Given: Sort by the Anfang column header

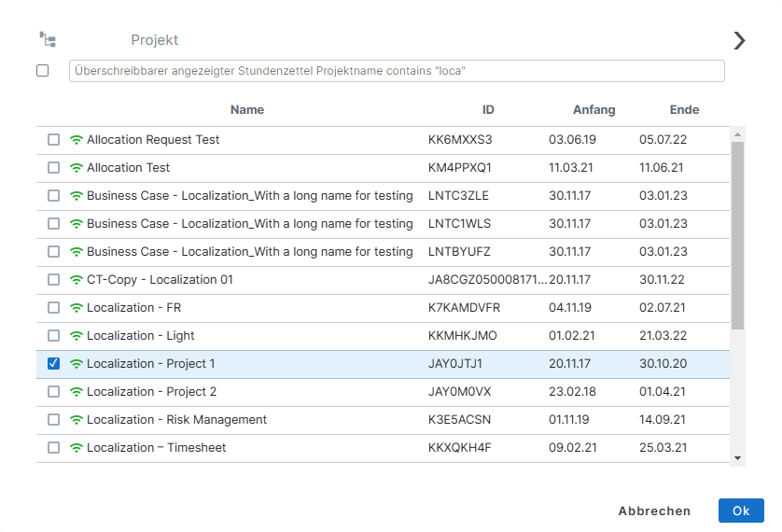Looking at the screenshot, I should pos(593,110).
